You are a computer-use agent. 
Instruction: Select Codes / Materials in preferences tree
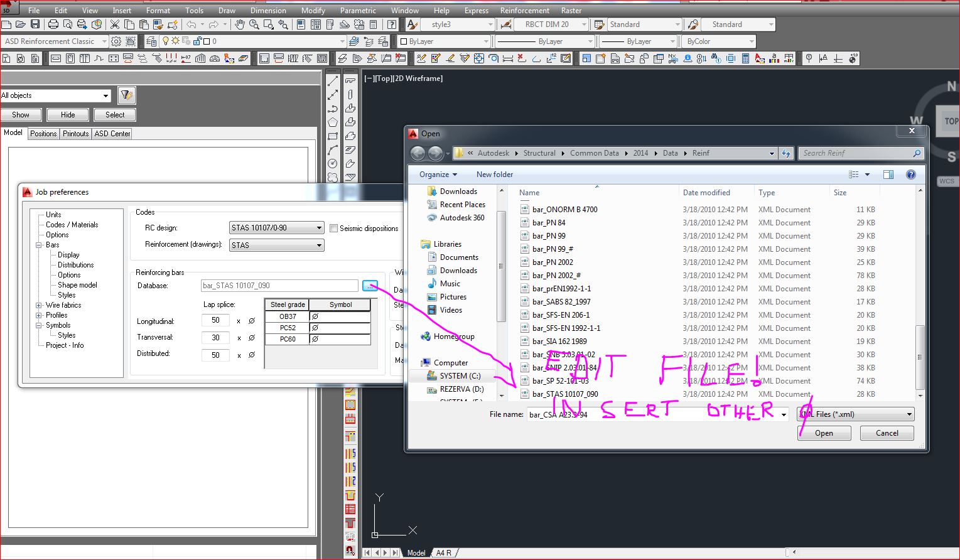click(72, 225)
